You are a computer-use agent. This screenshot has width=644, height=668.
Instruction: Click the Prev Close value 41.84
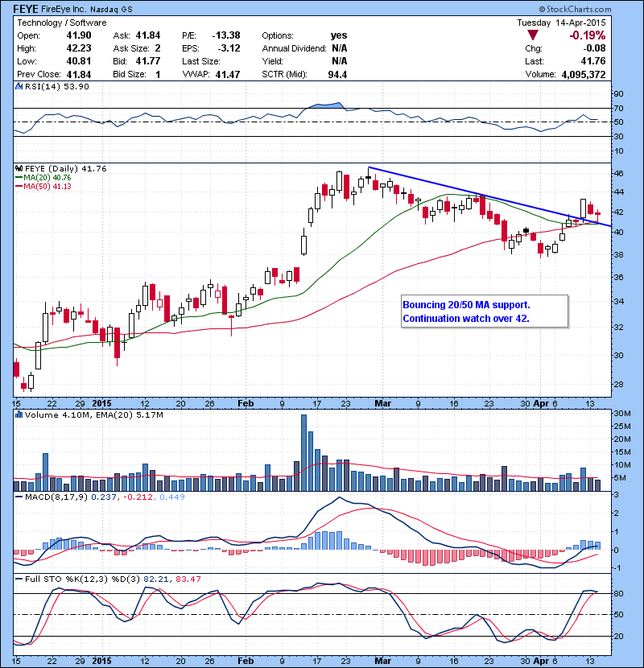point(79,74)
